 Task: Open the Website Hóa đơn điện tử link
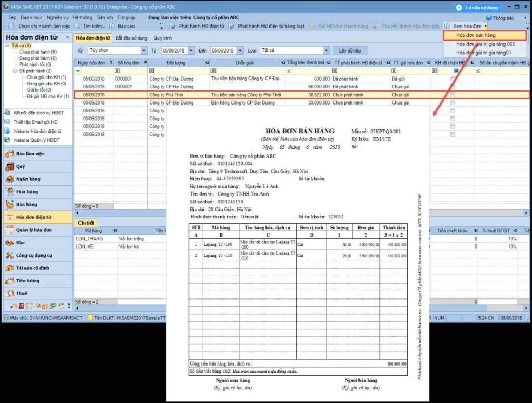click(x=37, y=131)
